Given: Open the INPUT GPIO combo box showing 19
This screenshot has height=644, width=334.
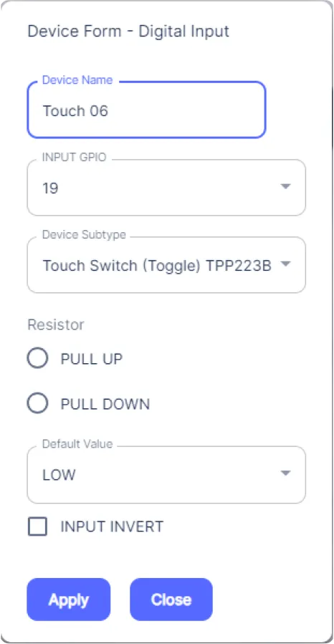Looking at the screenshot, I should [x=166, y=188].
